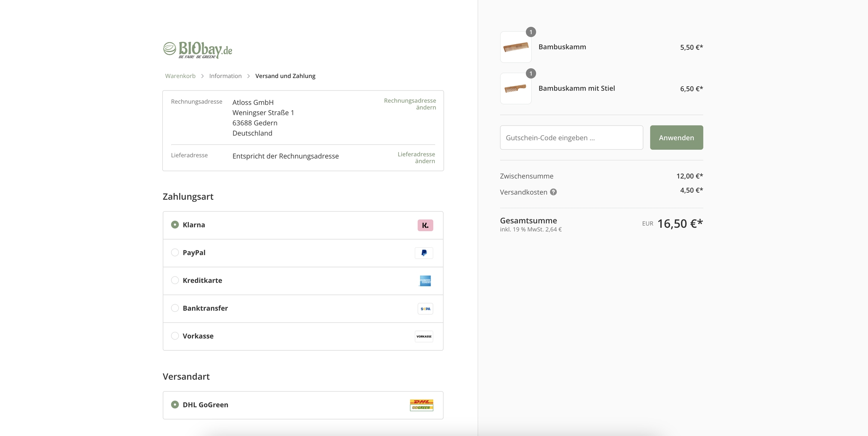
Task: Focus the Gutschein-Code input field
Action: point(571,138)
